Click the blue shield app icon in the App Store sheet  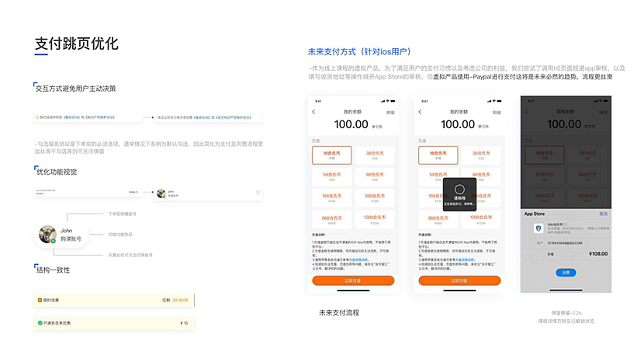538,228
